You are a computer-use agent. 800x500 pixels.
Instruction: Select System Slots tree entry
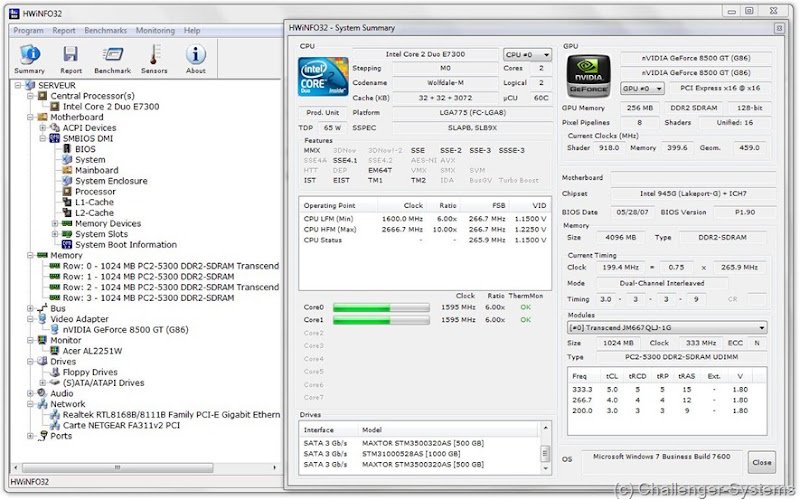101,234
